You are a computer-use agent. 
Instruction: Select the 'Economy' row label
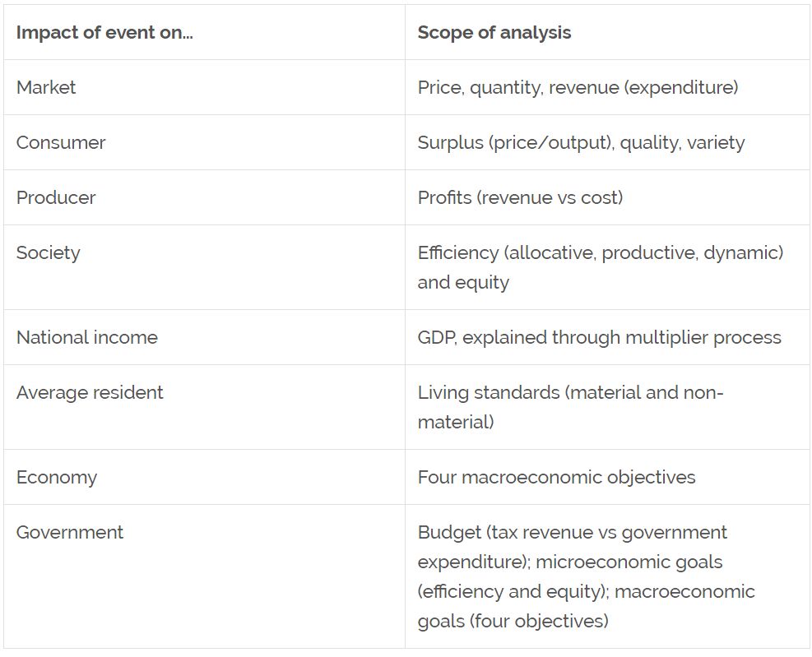click(57, 478)
